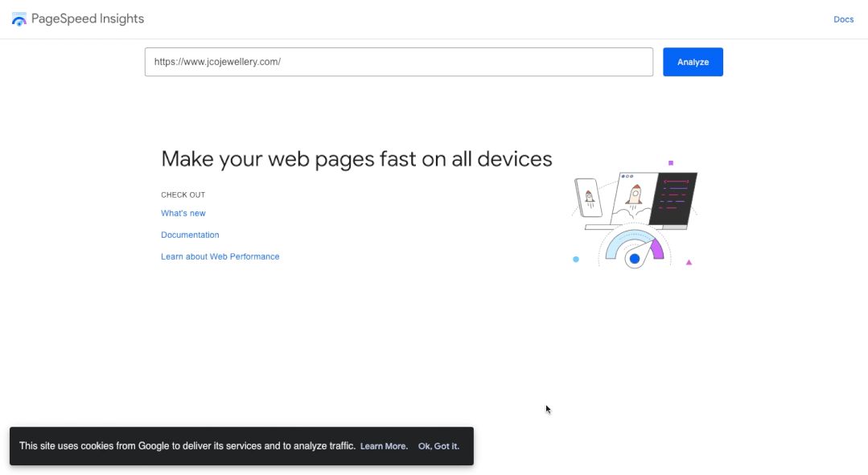Image resolution: width=868 pixels, height=475 pixels.
Task: Click the PageSpeed Insights title text
Action: tap(88, 18)
